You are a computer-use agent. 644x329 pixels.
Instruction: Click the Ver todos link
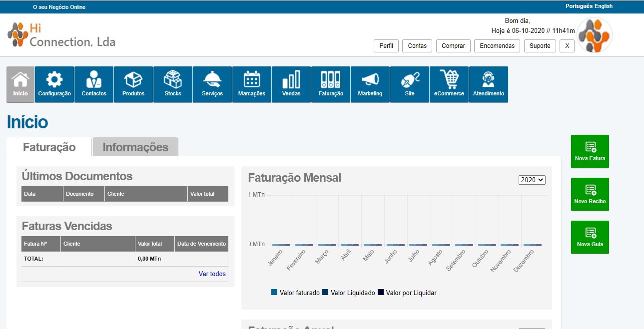click(x=212, y=274)
